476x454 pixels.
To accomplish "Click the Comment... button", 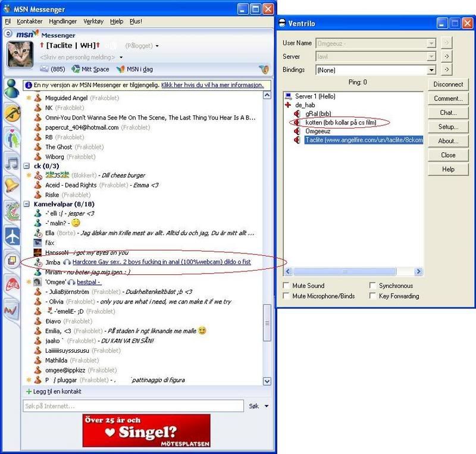I will pos(448,98).
